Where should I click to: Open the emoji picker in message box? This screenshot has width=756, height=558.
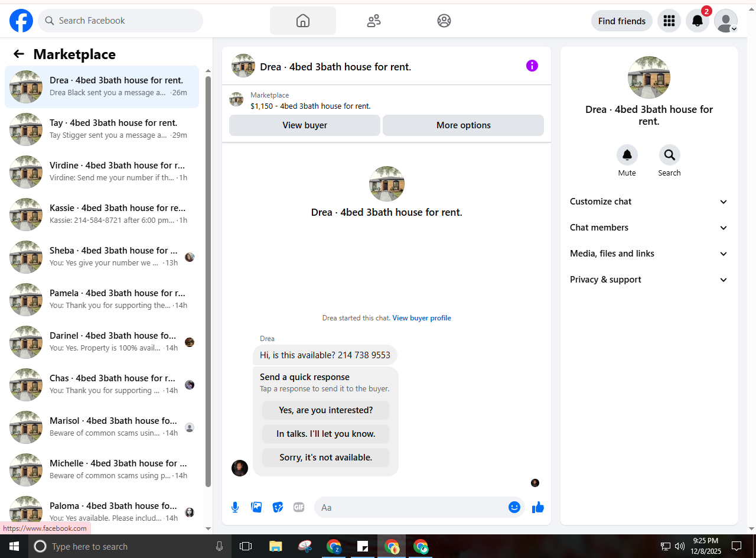pos(514,507)
